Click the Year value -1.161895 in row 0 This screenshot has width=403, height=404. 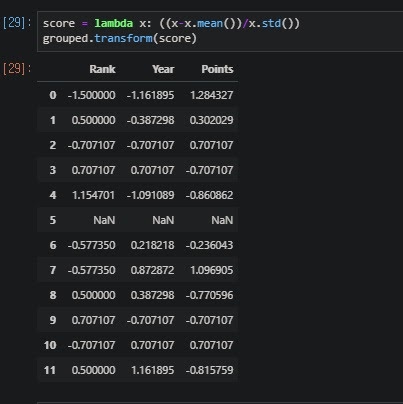point(150,95)
